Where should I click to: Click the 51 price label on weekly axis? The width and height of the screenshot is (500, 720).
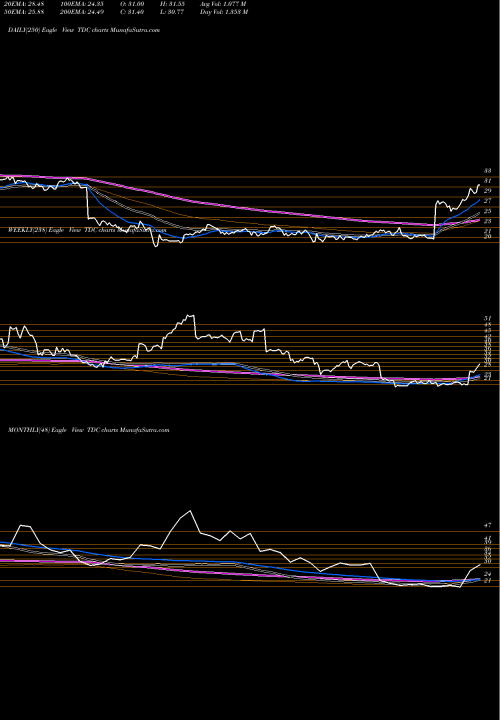[x=488, y=318]
